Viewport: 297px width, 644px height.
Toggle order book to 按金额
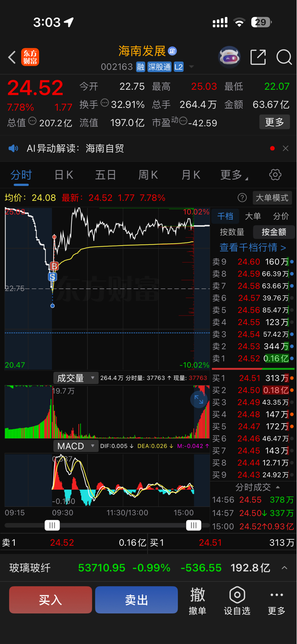[x=274, y=232]
